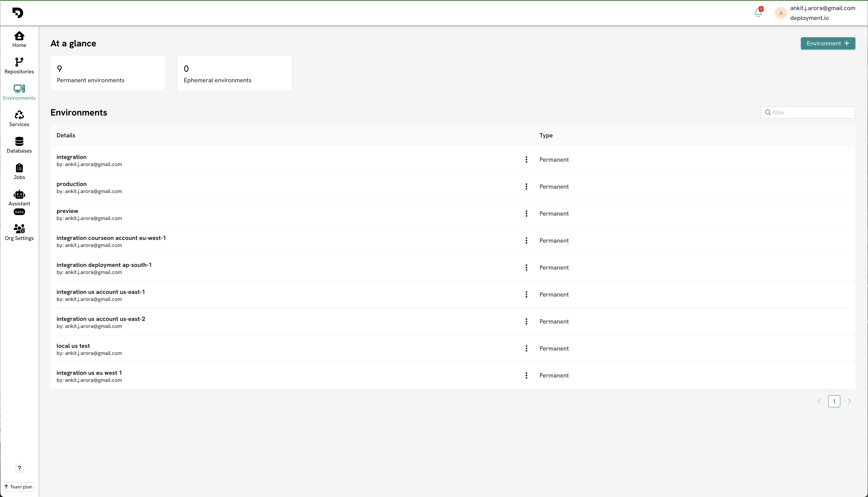Open the Home sidebar icon

pyautogui.click(x=19, y=39)
